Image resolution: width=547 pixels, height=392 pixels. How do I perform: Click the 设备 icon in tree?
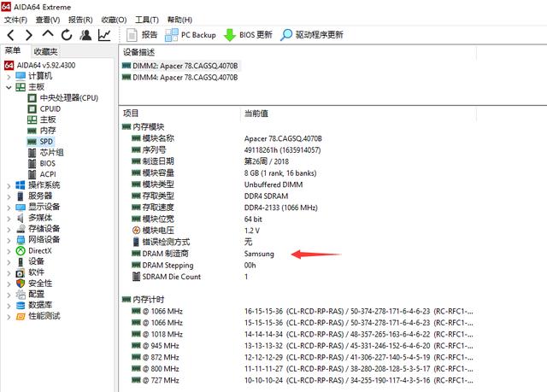(x=21, y=261)
